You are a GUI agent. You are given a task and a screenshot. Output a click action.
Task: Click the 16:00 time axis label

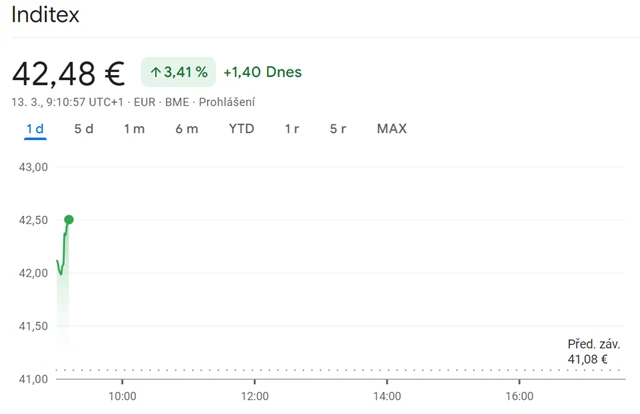pos(518,396)
